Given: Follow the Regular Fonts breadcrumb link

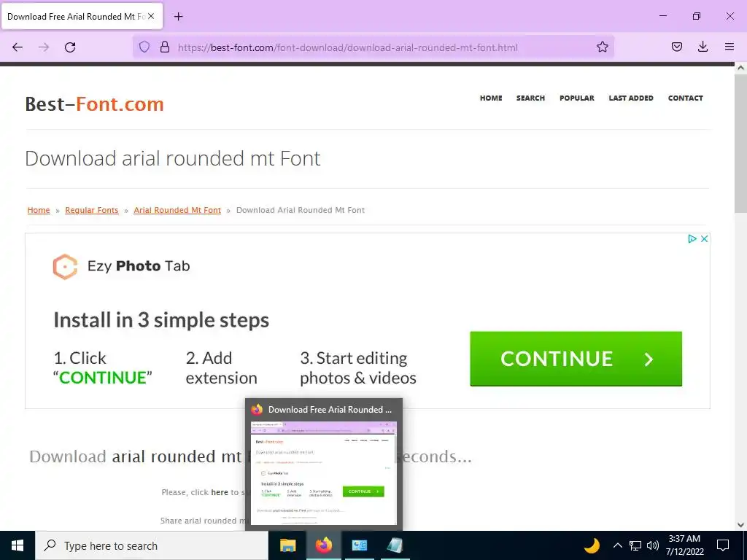Looking at the screenshot, I should [x=91, y=210].
